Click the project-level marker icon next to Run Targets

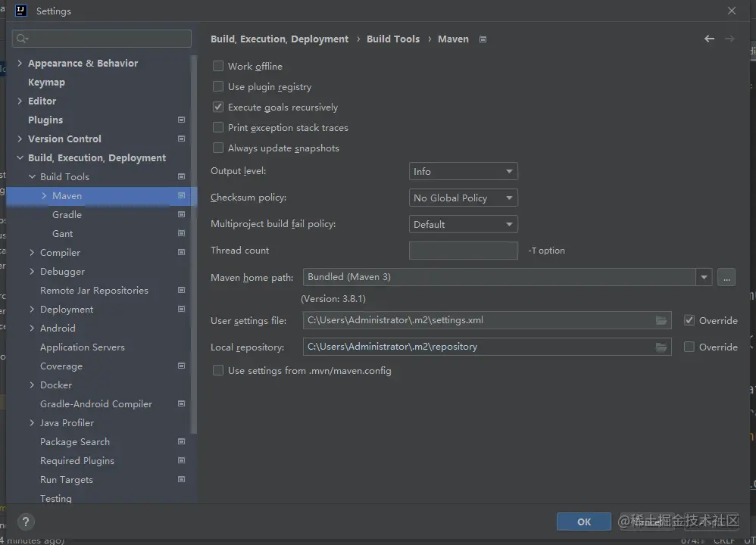pos(181,479)
